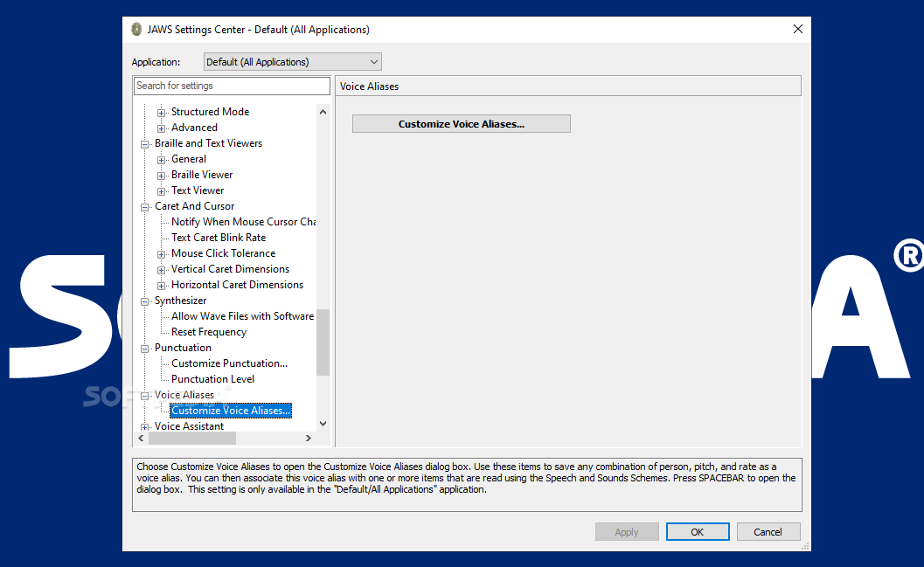Viewport: 924px width, 567px height.
Task: Select the Punctuation tree item
Action: [183, 348]
